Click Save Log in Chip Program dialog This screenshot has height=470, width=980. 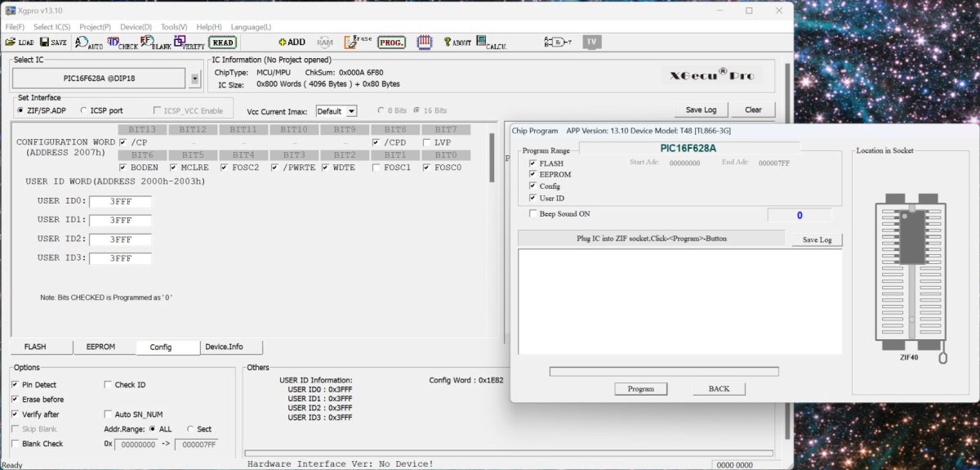[x=817, y=239]
